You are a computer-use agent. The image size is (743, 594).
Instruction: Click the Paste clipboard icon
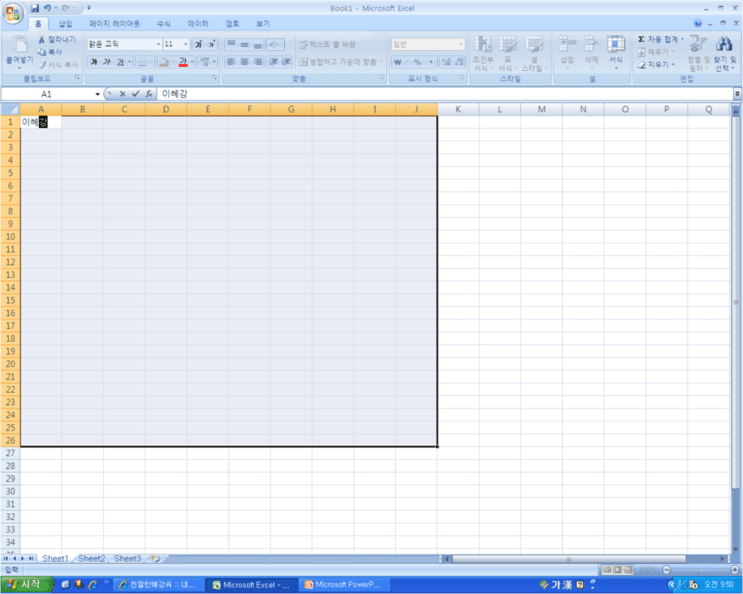point(19,45)
